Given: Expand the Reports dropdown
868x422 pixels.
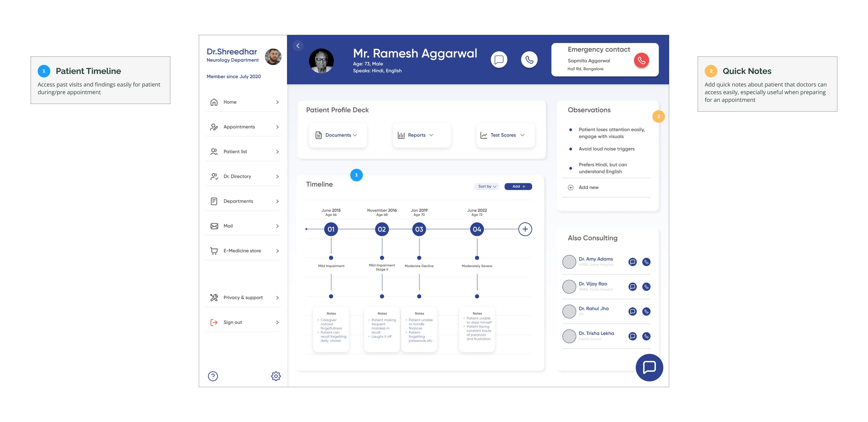Looking at the screenshot, I should [417, 135].
